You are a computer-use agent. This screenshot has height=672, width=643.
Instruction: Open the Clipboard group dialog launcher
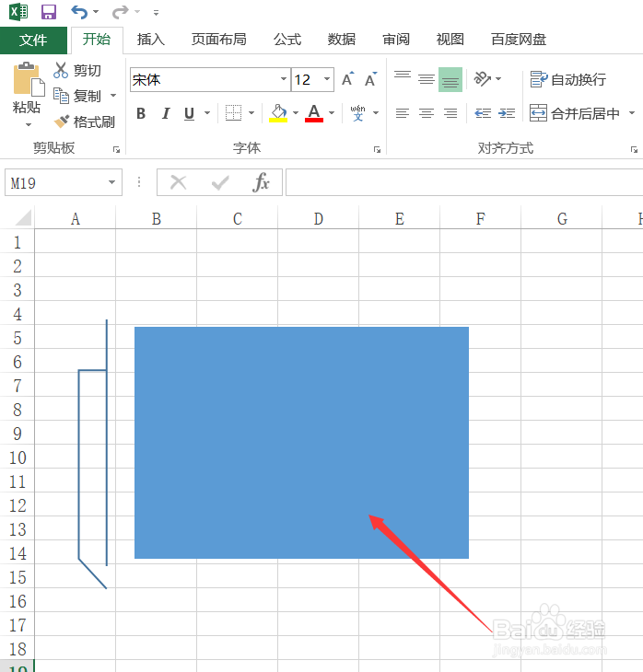tap(116, 149)
